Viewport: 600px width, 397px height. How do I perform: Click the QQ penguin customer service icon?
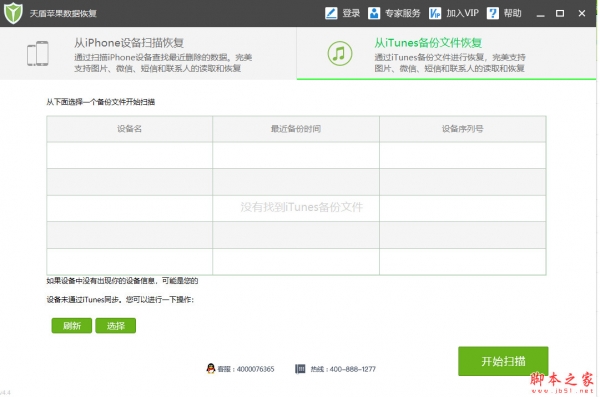pyautogui.click(x=210, y=369)
